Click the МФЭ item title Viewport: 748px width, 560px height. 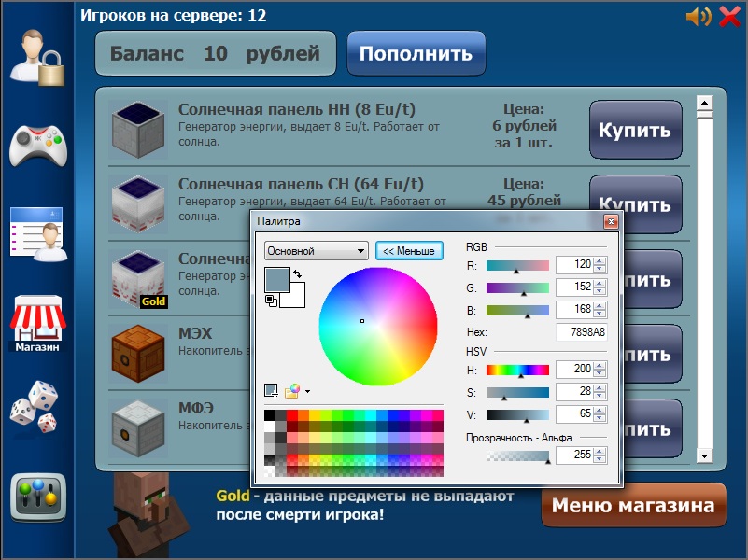pos(195,408)
